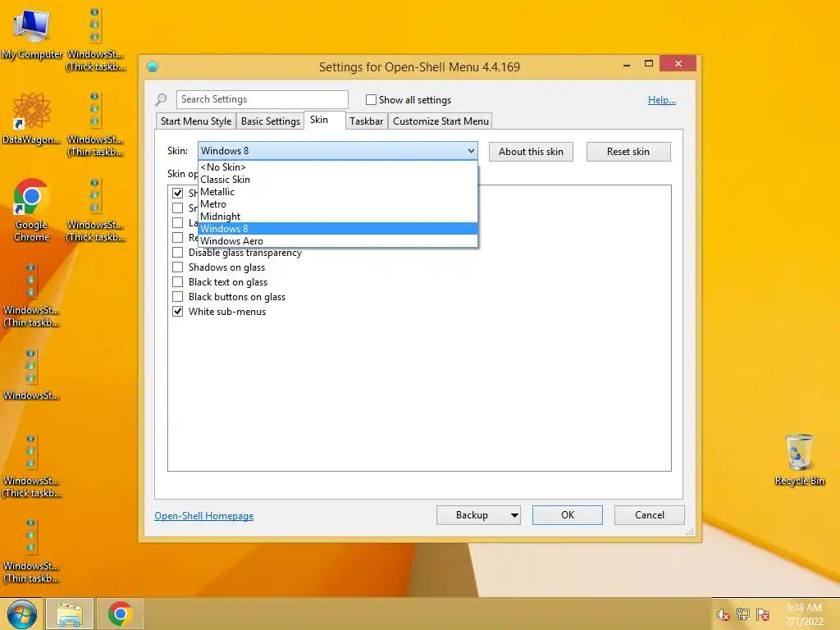Select the Google Chrome desktop shortcut

pos(31,209)
